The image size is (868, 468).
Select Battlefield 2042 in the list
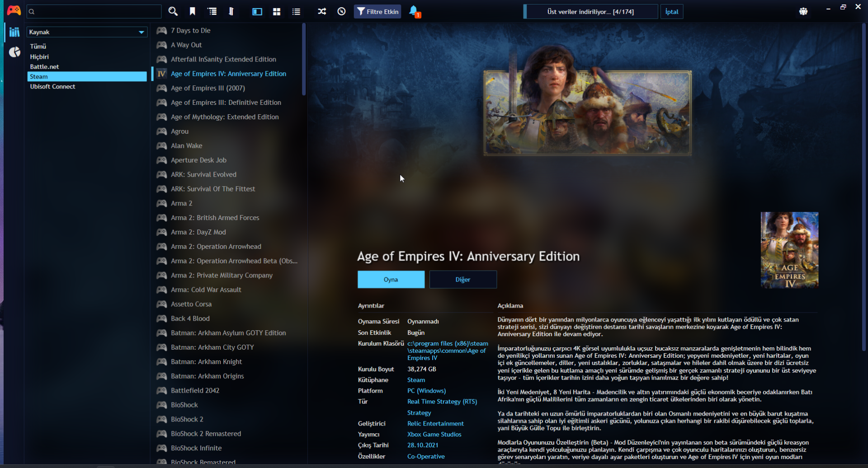click(228, 391)
